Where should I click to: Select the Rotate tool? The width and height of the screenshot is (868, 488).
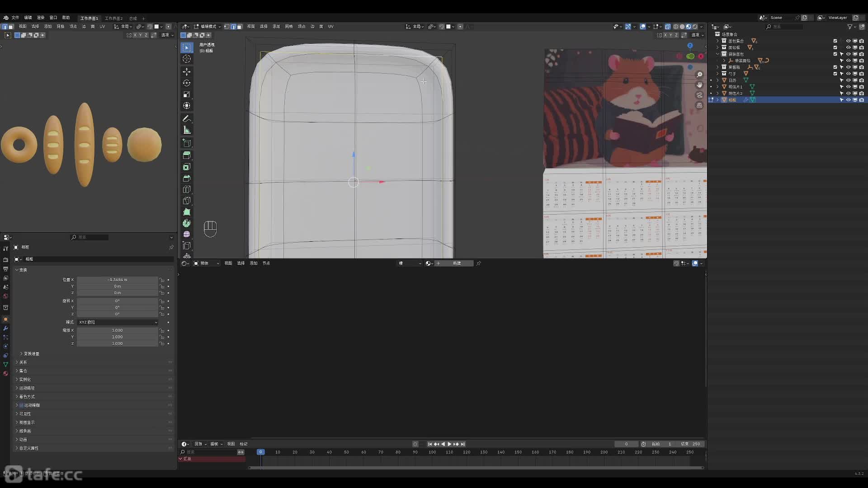click(187, 83)
